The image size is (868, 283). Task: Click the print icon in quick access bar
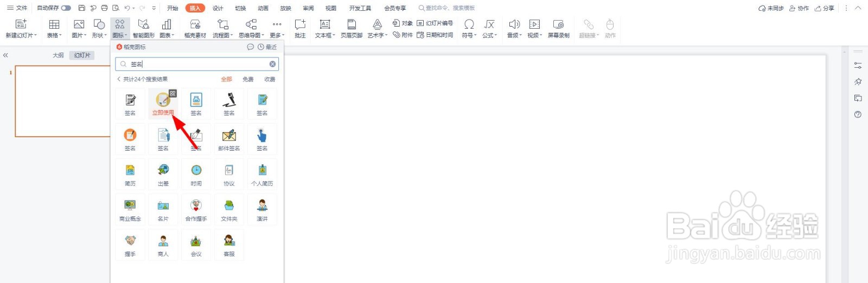point(104,8)
